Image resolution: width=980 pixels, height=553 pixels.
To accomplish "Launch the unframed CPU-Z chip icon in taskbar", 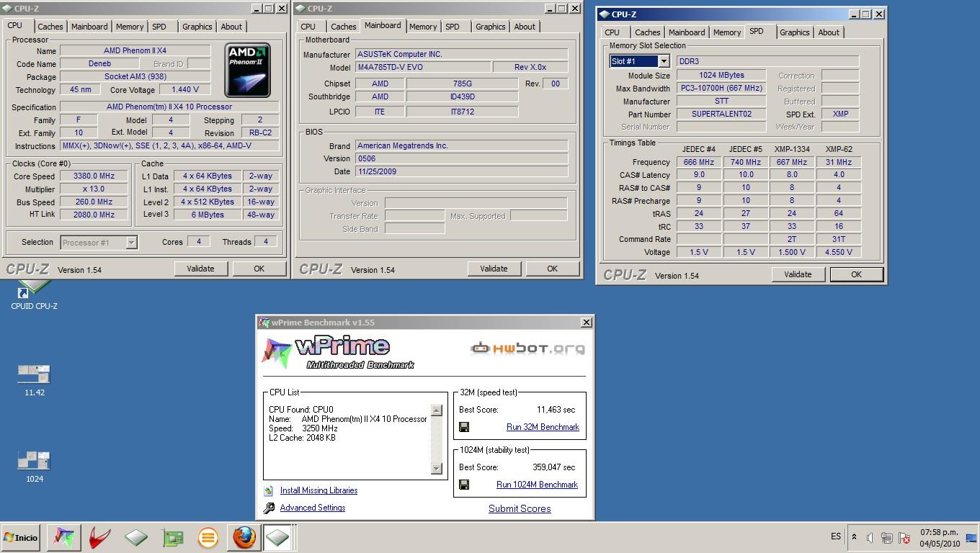I will [135, 537].
